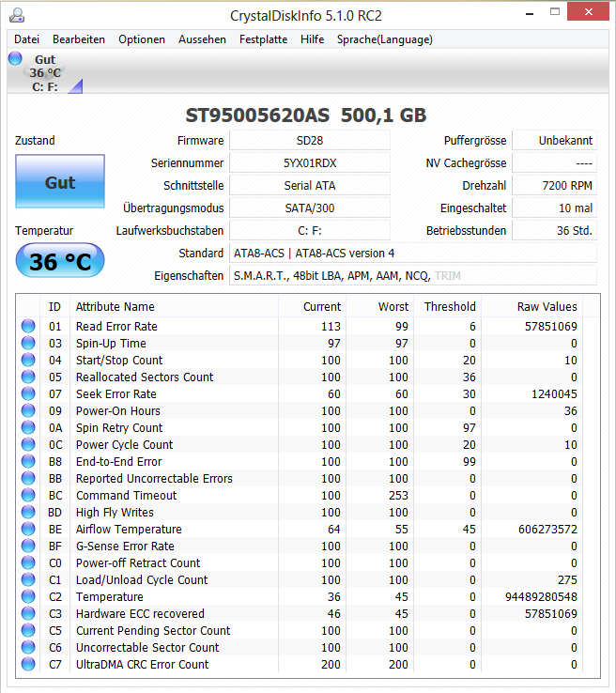Click the large blue Gut status button
This screenshot has width=616, height=693.
pyautogui.click(x=60, y=181)
